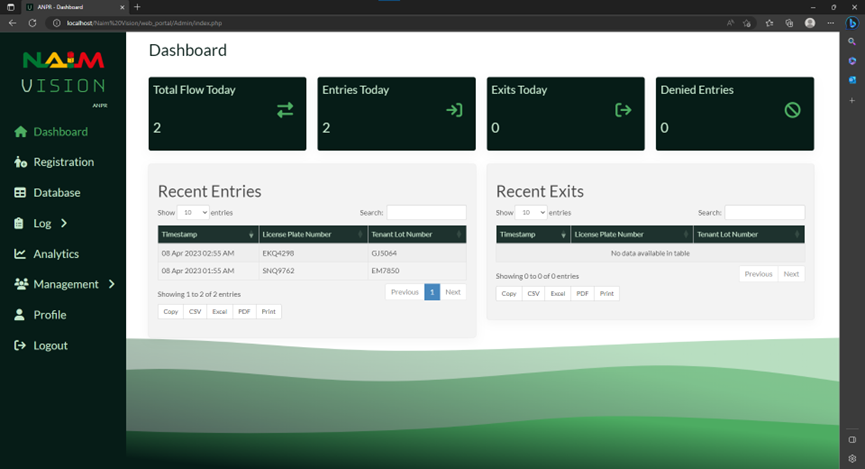Select license plate SNQ9762 cell
This screenshot has width=865, height=469.
coord(313,271)
